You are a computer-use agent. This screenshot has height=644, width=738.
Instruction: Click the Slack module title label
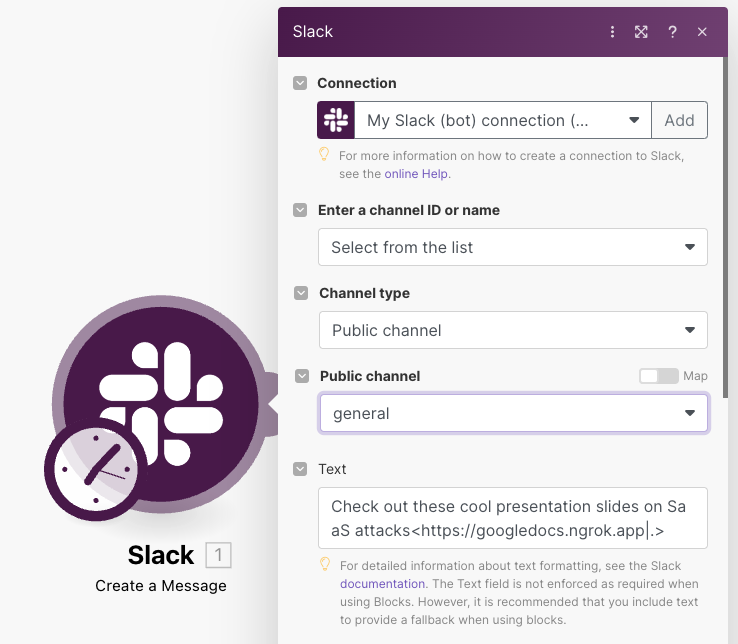coord(161,555)
